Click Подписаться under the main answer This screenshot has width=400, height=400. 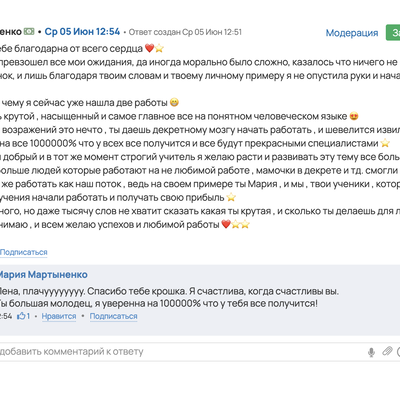tap(24, 252)
